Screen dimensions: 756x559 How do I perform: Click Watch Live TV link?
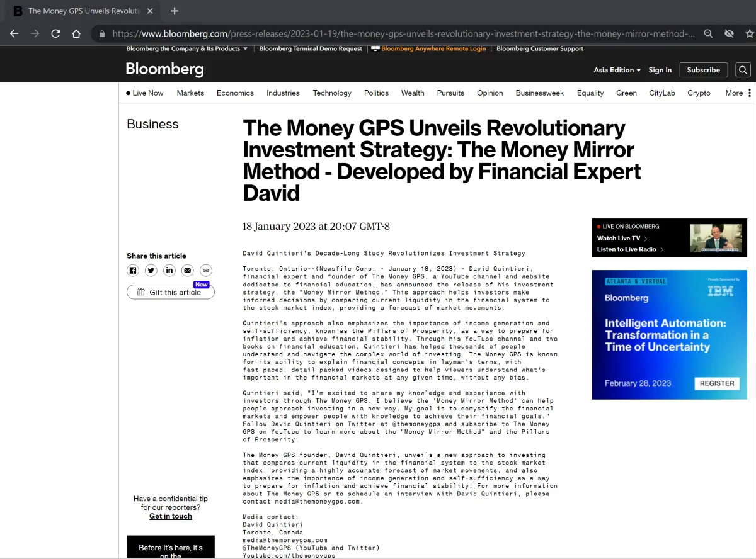coord(622,238)
